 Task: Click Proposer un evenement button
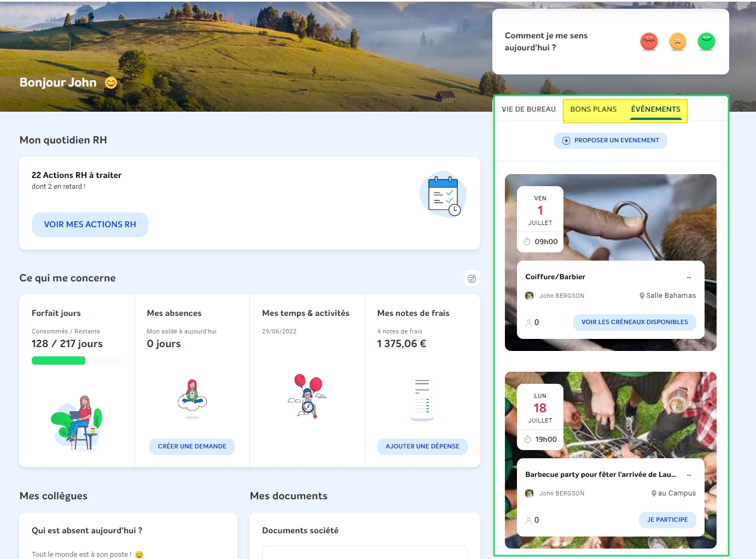click(x=610, y=141)
